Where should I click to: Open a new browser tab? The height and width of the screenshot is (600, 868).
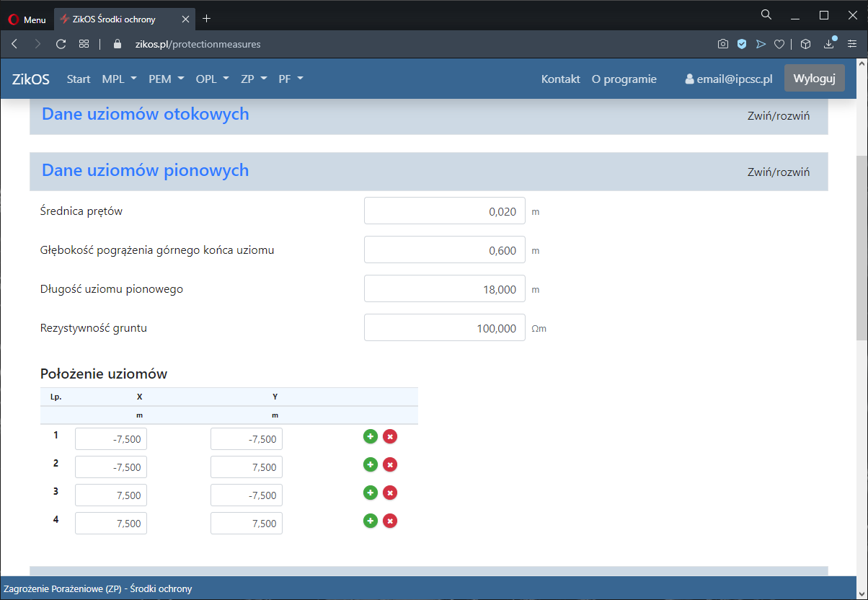pyautogui.click(x=207, y=19)
